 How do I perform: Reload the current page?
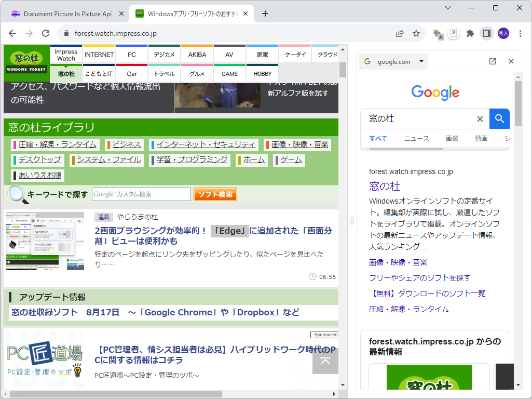tap(46, 33)
